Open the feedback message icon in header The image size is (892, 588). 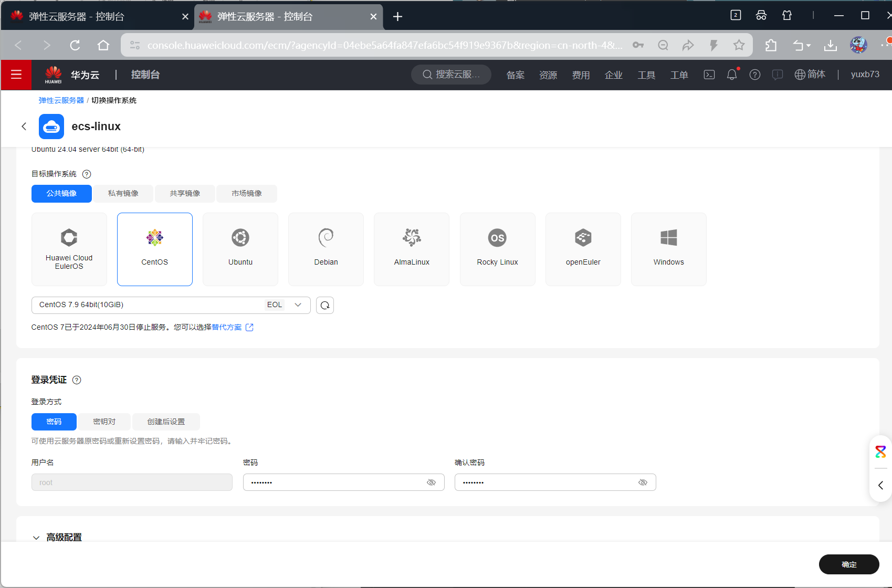pos(778,75)
